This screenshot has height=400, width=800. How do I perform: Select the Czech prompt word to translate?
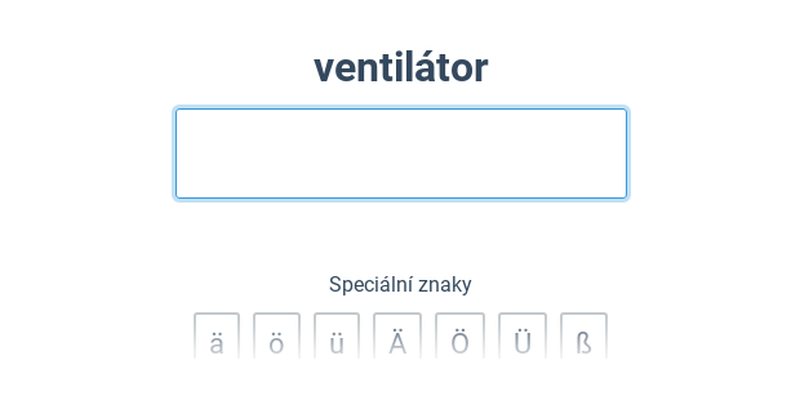click(x=400, y=67)
